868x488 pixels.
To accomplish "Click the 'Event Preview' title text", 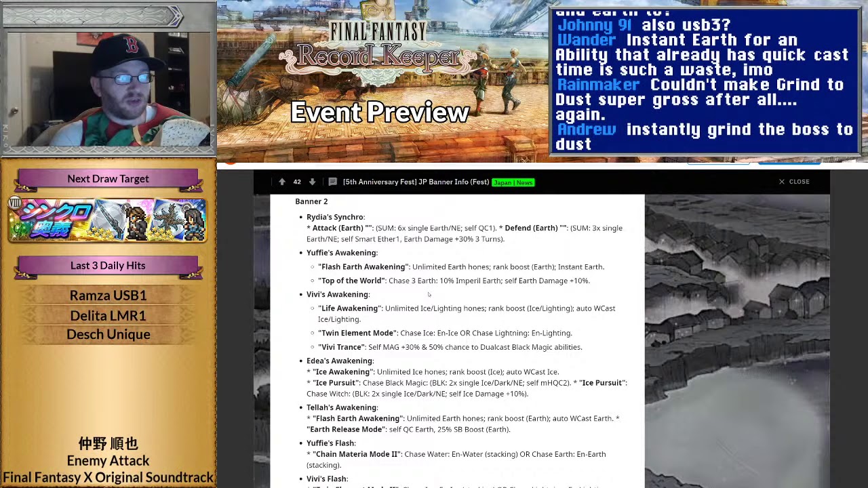I will pos(380,113).
